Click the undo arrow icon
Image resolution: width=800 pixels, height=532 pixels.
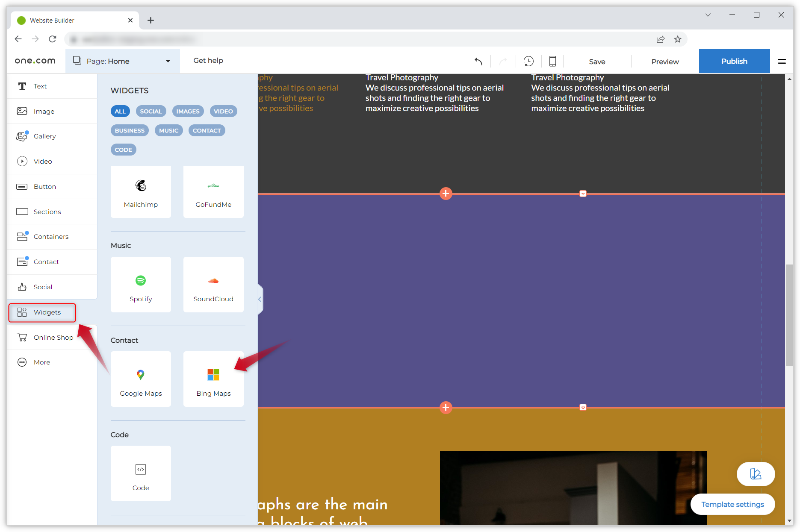click(x=478, y=62)
